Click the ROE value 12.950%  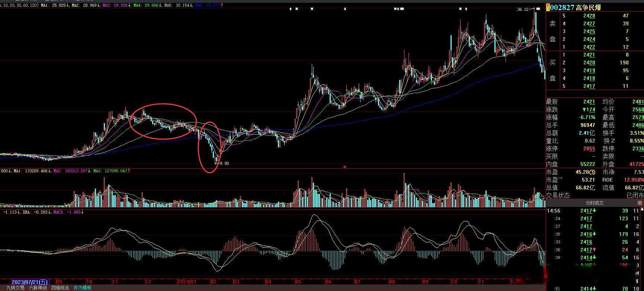click(x=635, y=180)
